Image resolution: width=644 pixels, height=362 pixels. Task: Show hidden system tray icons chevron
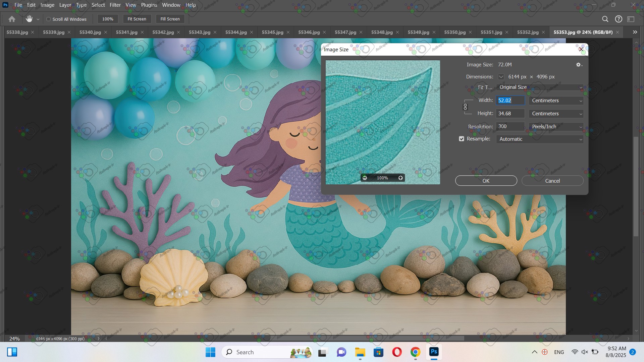click(535, 352)
